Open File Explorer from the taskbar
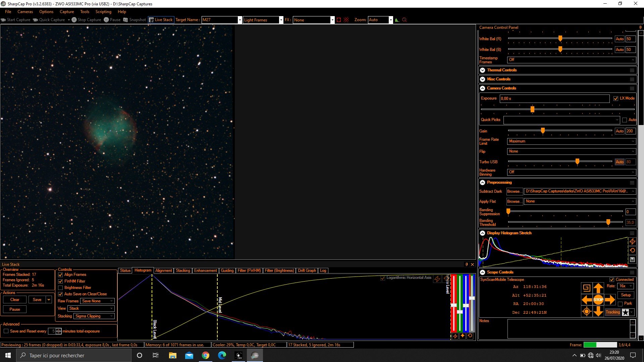644x362 pixels. [173, 355]
